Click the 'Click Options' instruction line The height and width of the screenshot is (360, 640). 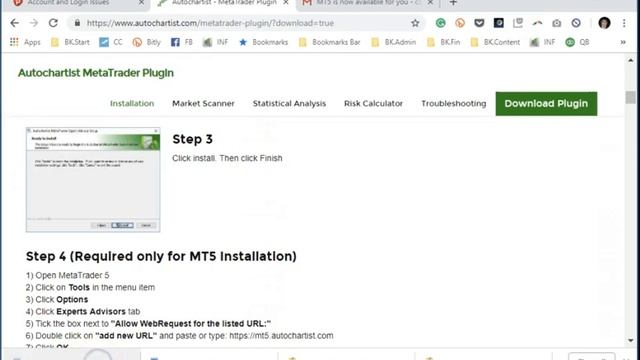tap(57, 300)
